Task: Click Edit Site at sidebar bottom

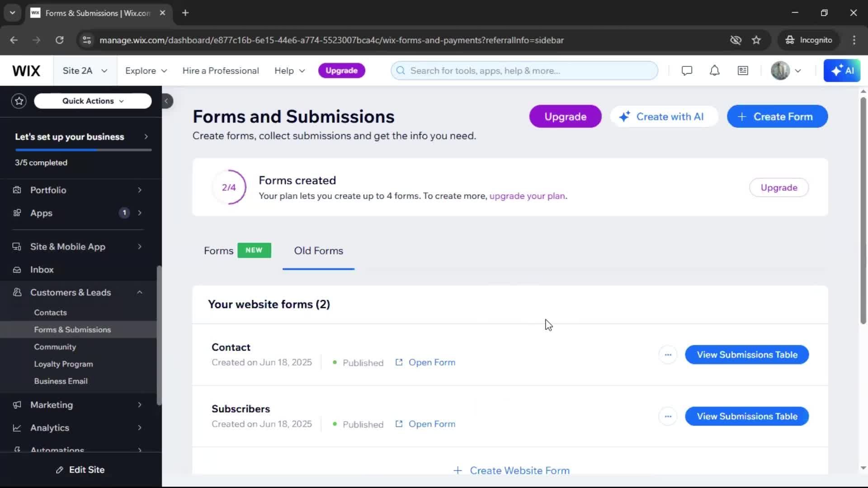Action: click(80, 470)
